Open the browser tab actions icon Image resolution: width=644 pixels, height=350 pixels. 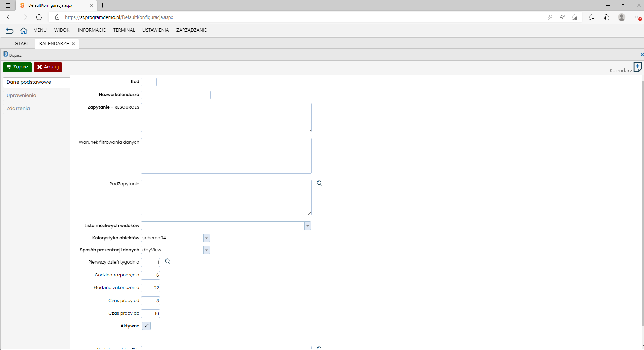point(8,5)
